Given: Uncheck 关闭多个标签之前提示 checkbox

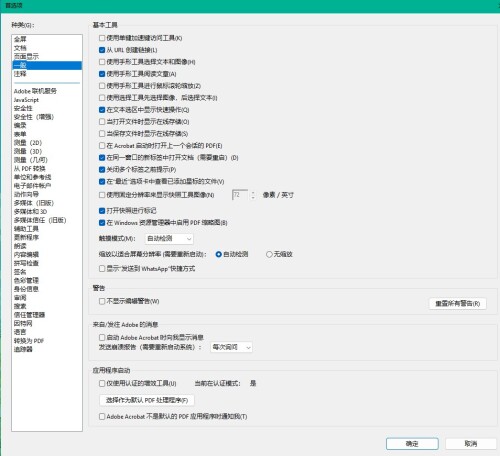Looking at the screenshot, I should point(102,170).
